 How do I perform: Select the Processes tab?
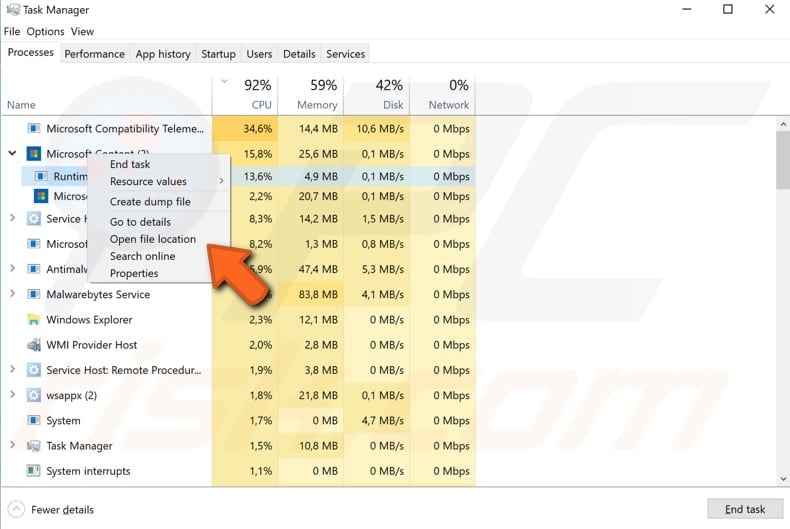31,52
